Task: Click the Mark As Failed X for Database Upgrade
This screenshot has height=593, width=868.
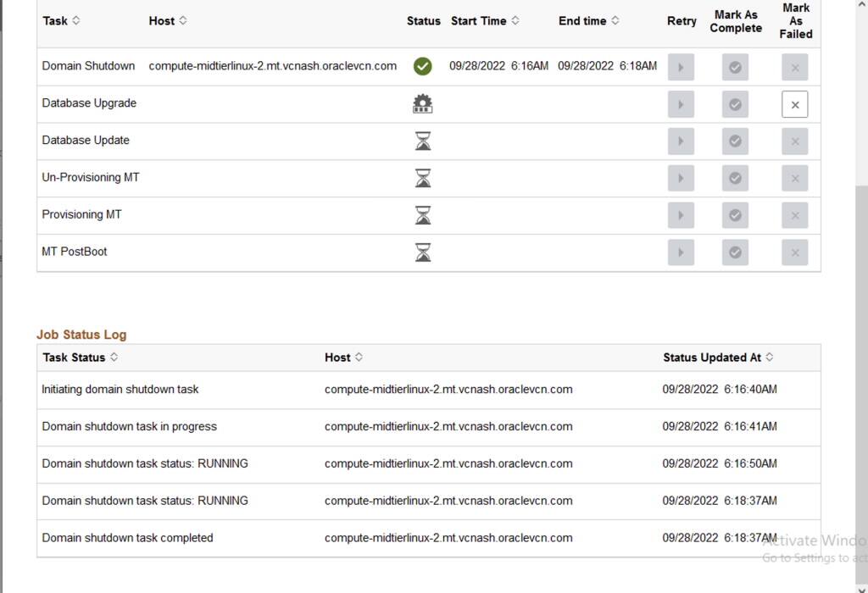Action: point(794,104)
